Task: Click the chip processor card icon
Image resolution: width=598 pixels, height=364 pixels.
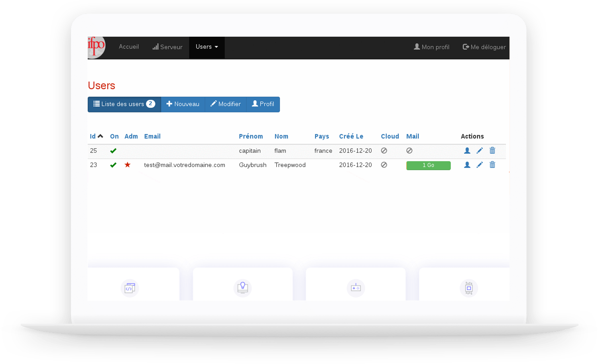Action: point(469,288)
